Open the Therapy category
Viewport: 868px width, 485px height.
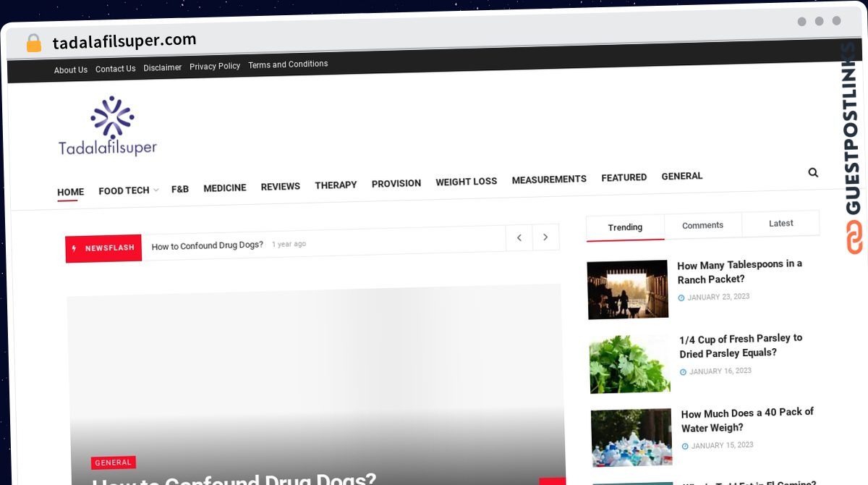336,185
